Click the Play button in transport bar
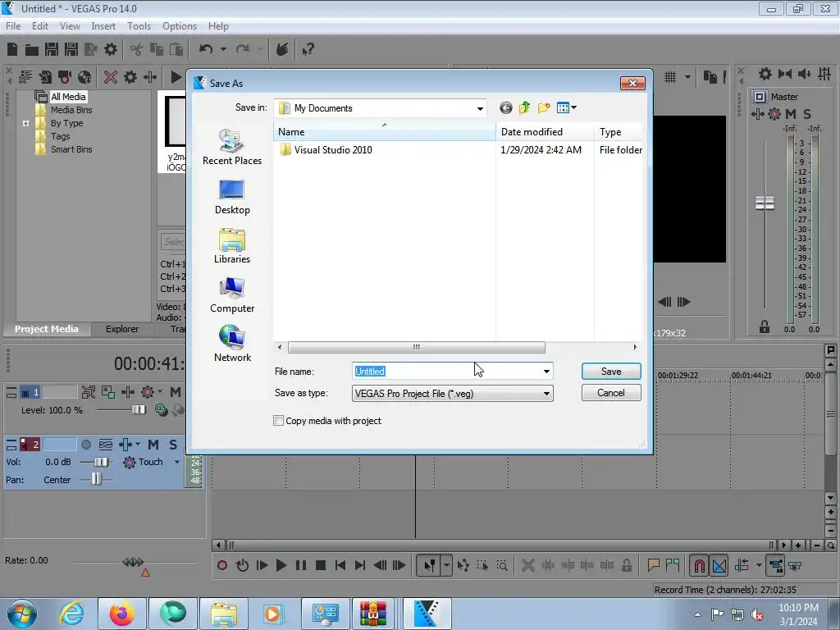 281,565
